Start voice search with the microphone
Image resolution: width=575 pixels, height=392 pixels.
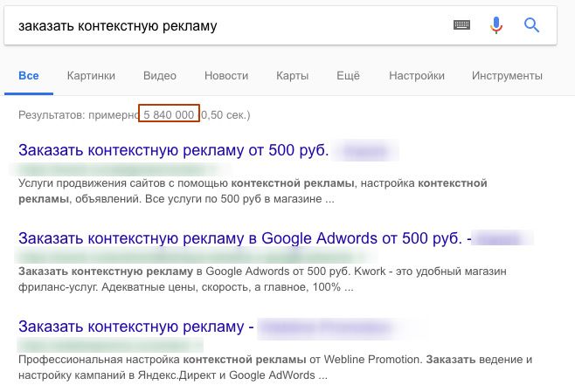click(496, 25)
